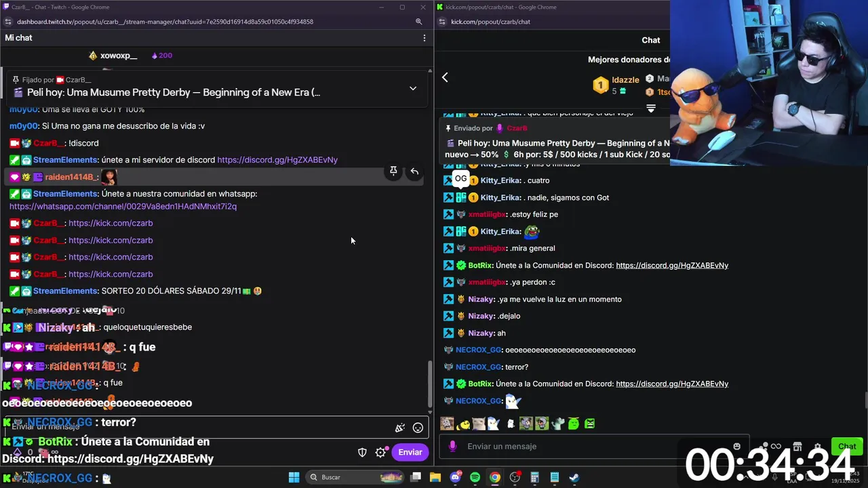The width and height of the screenshot is (868, 488).
Task: Click the NECROX_GG username beside 'terror?' in Kick
Action: click(x=478, y=367)
